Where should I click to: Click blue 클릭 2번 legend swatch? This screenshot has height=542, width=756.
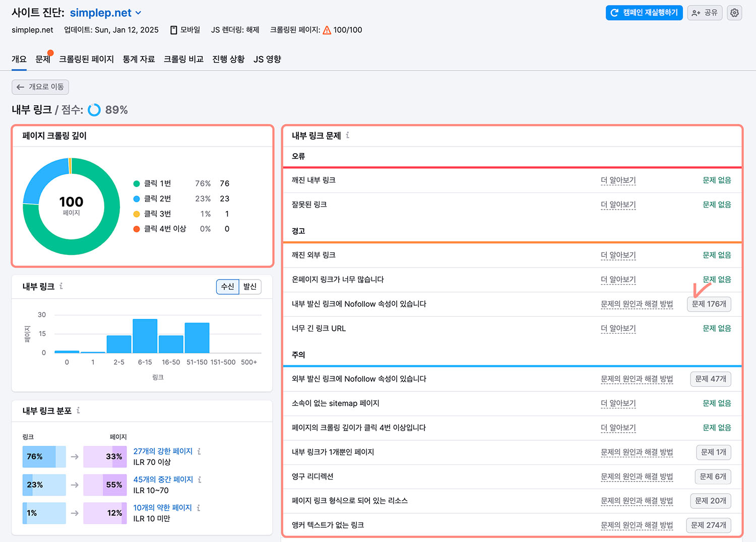coord(137,198)
